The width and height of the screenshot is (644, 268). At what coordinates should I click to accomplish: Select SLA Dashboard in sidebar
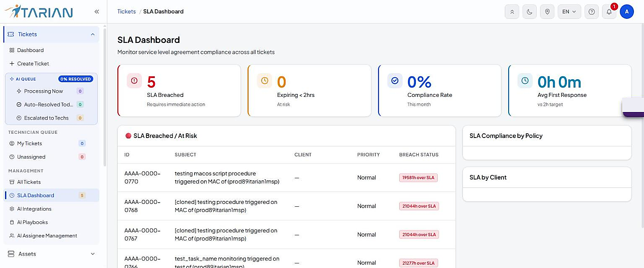click(52, 195)
